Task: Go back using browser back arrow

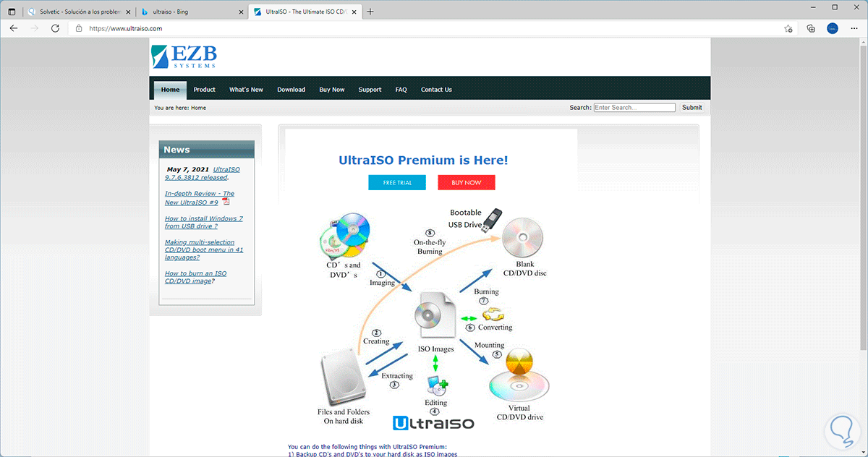Action: pos(13,28)
